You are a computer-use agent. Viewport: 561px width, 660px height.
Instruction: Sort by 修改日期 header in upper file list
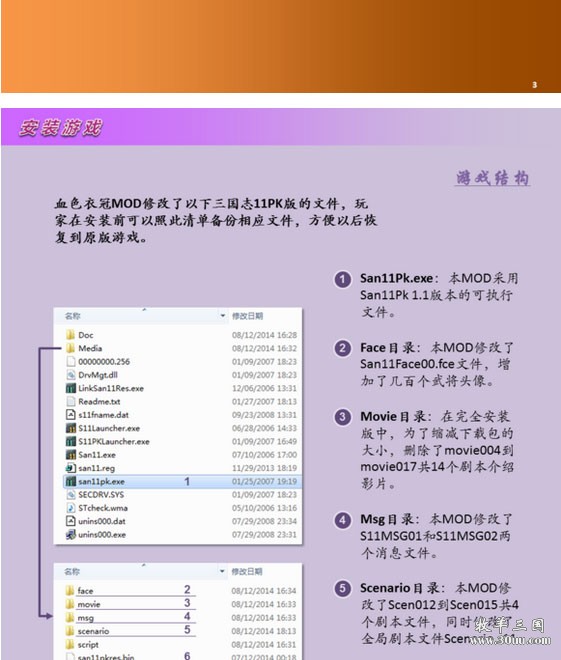(247, 316)
